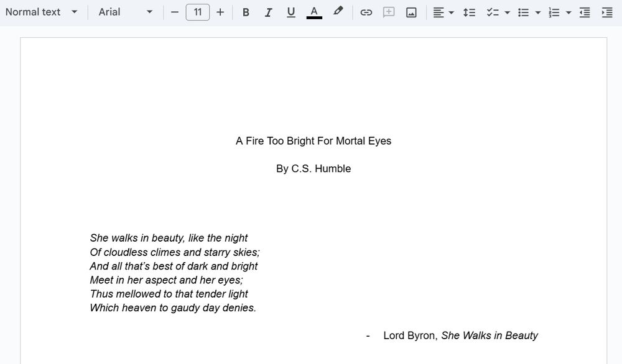Image resolution: width=622 pixels, height=364 pixels.
Task: Click the byline 'By C.S. Humble'
Action: (x=313, y=169)
